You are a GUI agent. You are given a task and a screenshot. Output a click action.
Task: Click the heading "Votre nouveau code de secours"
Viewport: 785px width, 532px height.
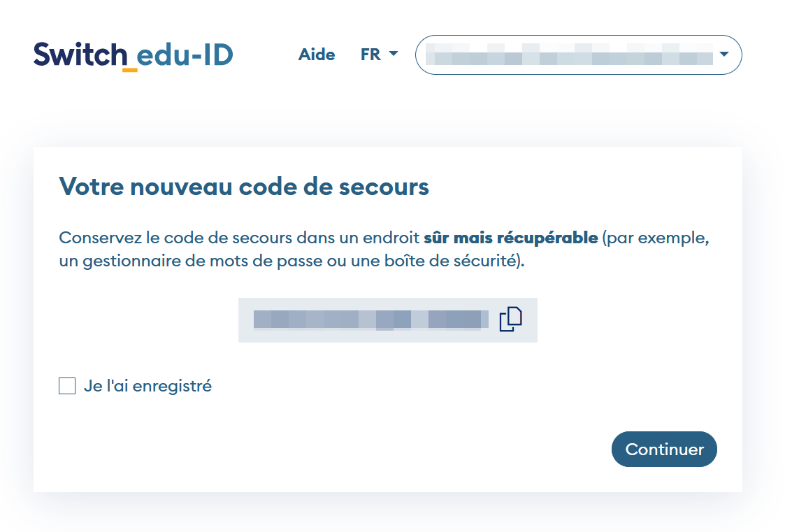tap(244, 187)
